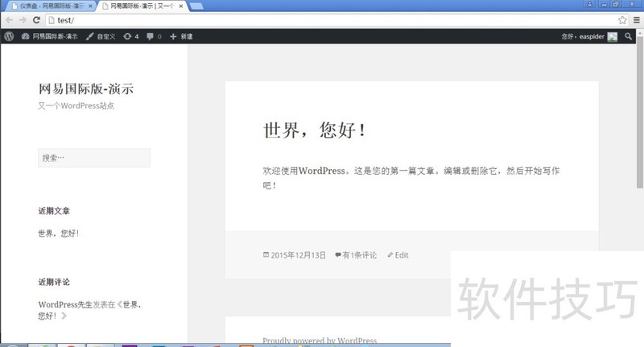Image resolution: width=644 pixels, height=347 pixels.
Task: Bookmark the page with star icon
Action: click(622, 20)
